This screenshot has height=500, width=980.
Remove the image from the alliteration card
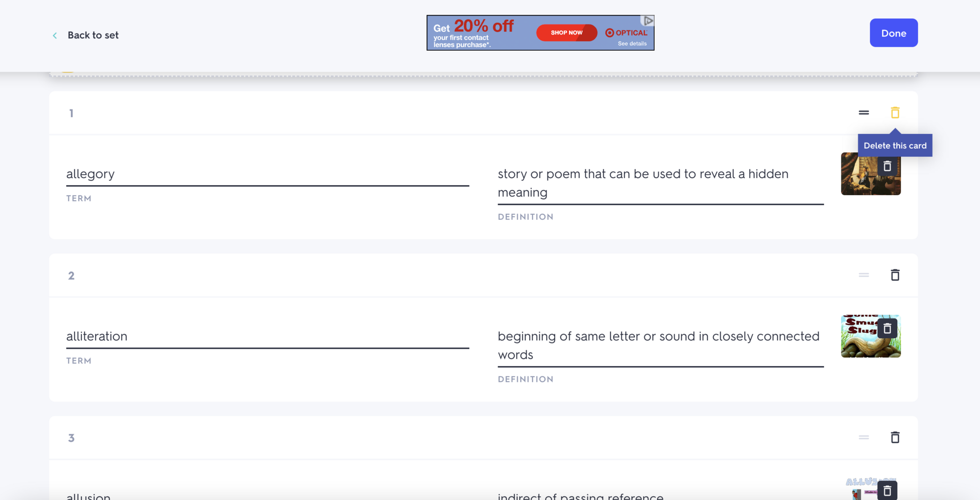click(x=887, y=329)
